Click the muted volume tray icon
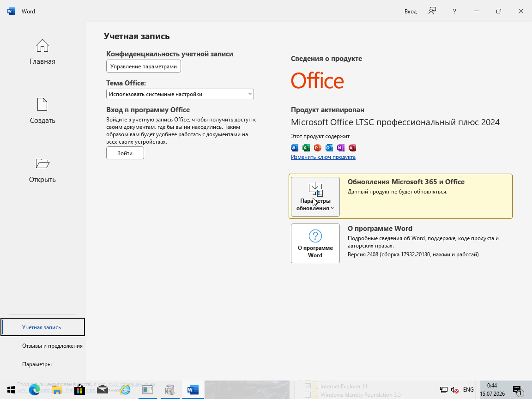Screen dimensions: 532x399 [x=454, y=390]
